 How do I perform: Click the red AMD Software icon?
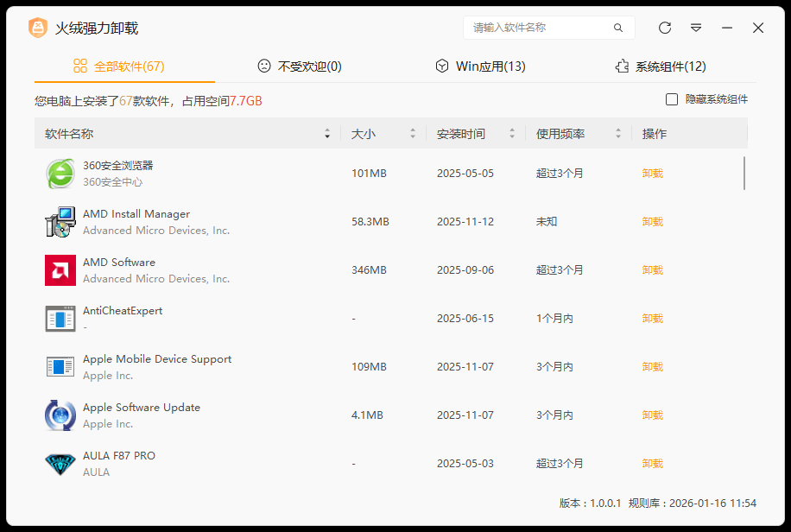click(60, 270)
